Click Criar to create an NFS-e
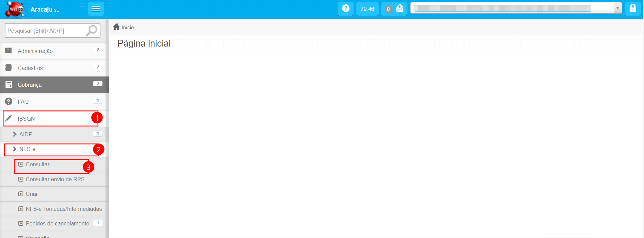This screenshot has width=644, height=238. pos(32,194)
